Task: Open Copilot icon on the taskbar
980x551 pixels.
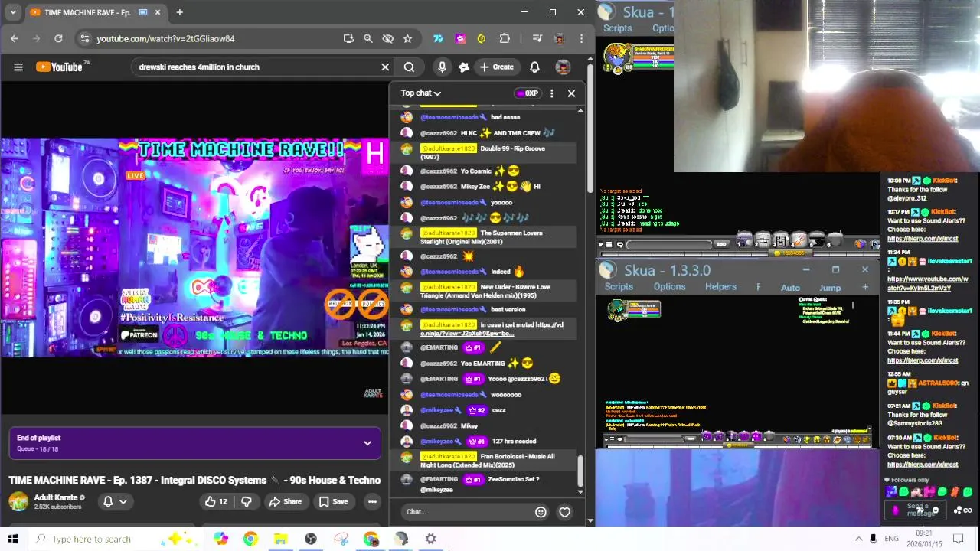Action: 220,539
